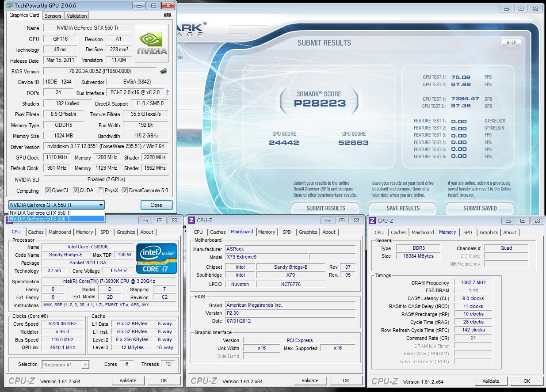The width and height of the screenshot is (546, 392).
Task: Click the Bandwidth value 115.2 GB/s
Action: coord(146,136)
